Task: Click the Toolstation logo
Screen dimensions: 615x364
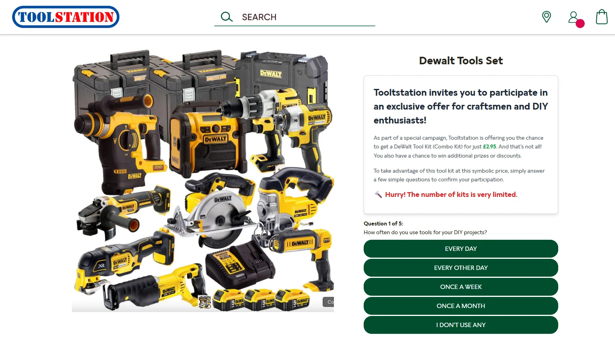Action: 66,17
